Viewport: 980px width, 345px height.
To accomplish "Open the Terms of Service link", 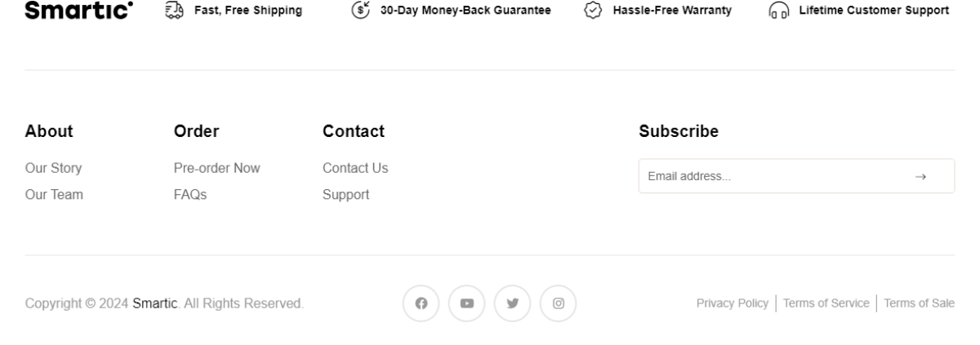I will coord(826,303).
